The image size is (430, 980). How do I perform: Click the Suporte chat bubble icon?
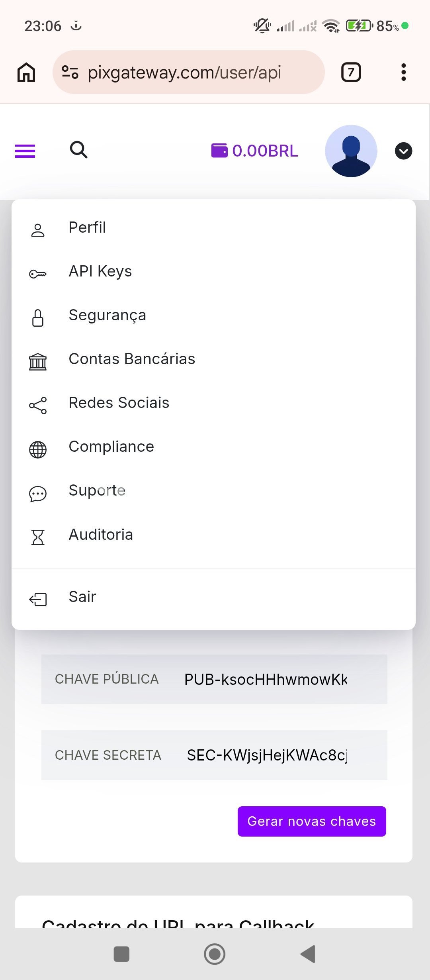38,494
